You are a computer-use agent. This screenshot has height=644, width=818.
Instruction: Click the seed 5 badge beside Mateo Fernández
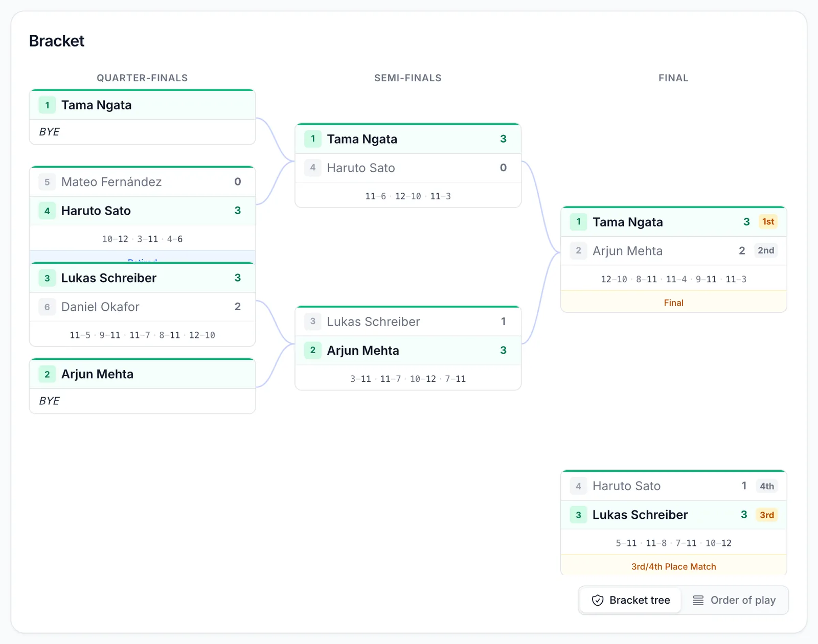pyautogui.click(x=47, y=182)
